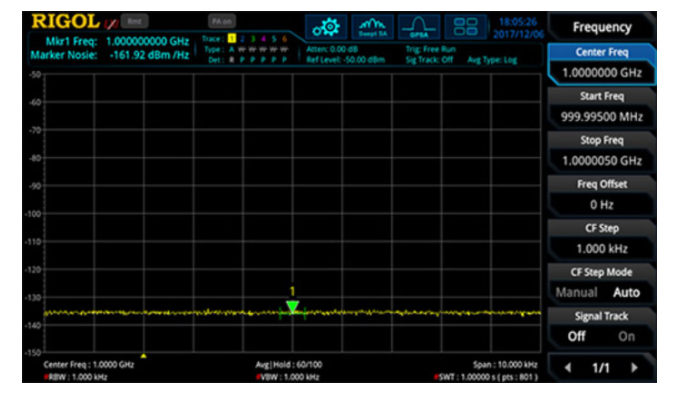This screenshot has height=395, width=675.
Task: Click the Rmt remote indicator
Action: pos(134,21)
